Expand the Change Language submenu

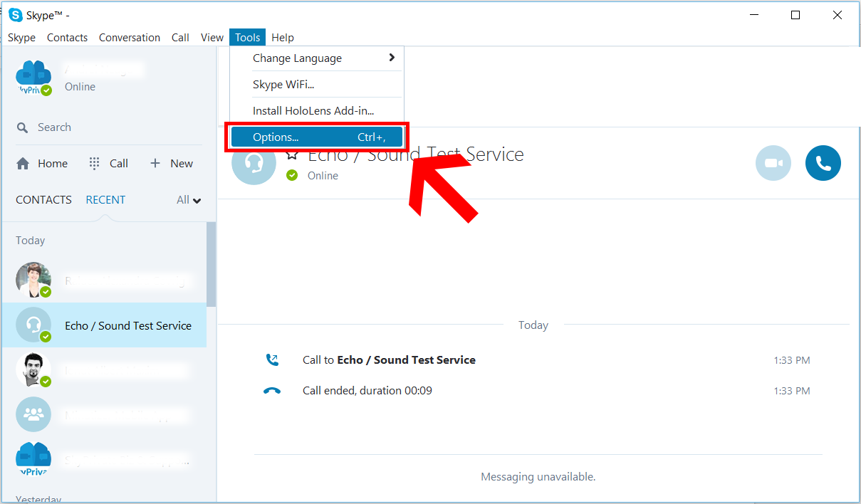click(317, 58)
